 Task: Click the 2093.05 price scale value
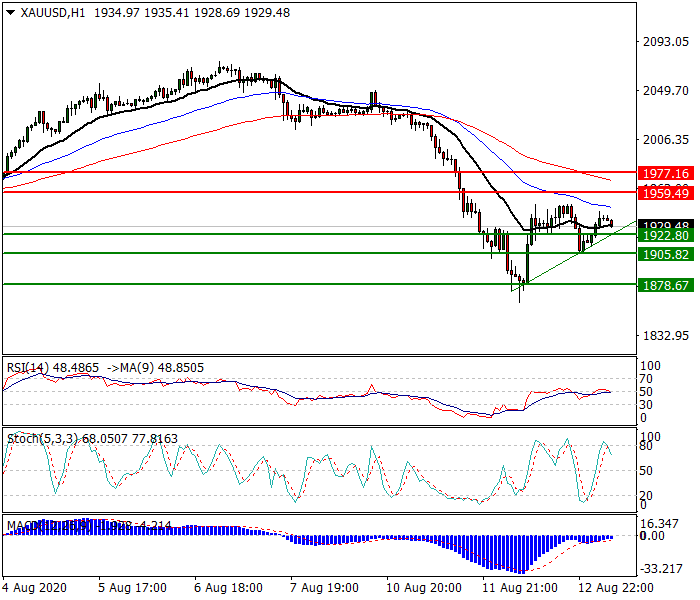(x=666, y=42)
